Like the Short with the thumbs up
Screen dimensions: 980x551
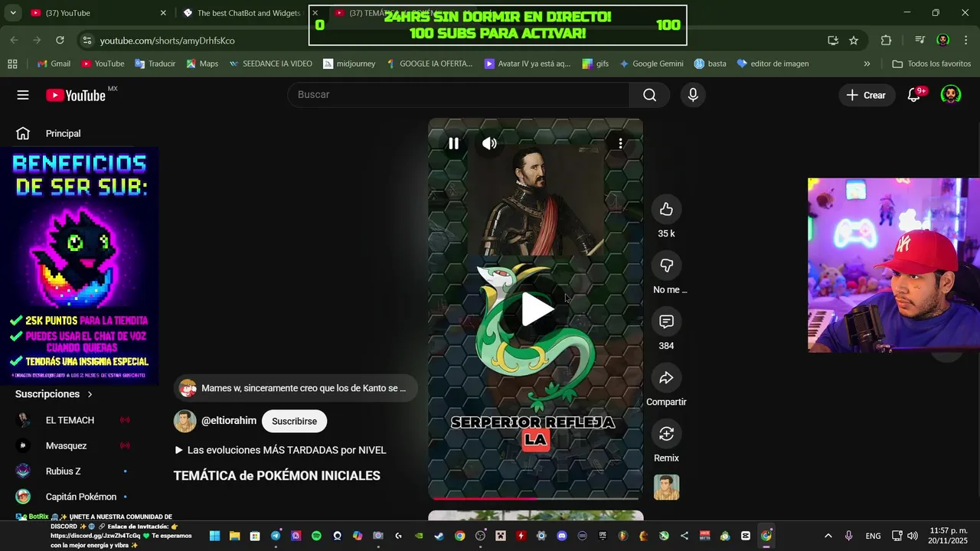[666, 209]
